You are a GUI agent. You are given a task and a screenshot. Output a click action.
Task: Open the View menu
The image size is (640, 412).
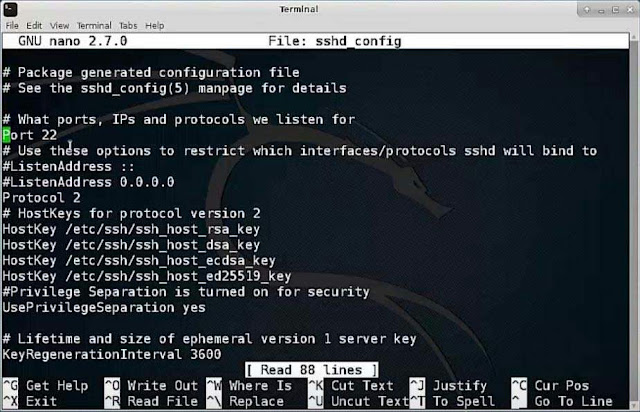(59, 25)
